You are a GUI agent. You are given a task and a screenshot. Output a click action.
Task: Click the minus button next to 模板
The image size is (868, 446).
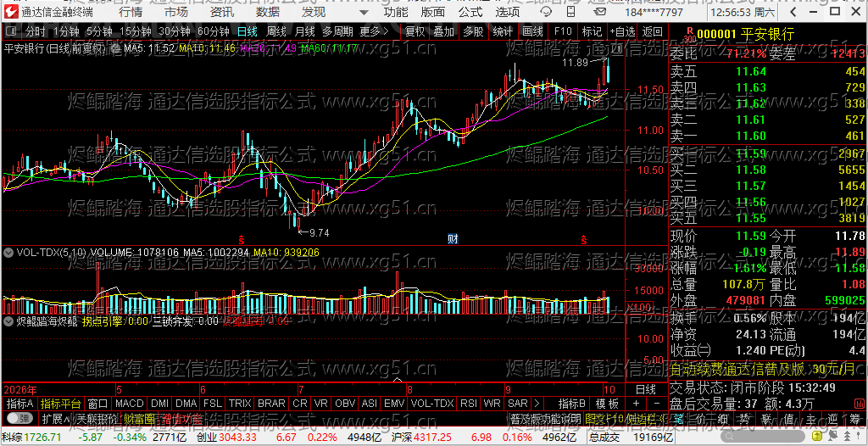[657, 404]
